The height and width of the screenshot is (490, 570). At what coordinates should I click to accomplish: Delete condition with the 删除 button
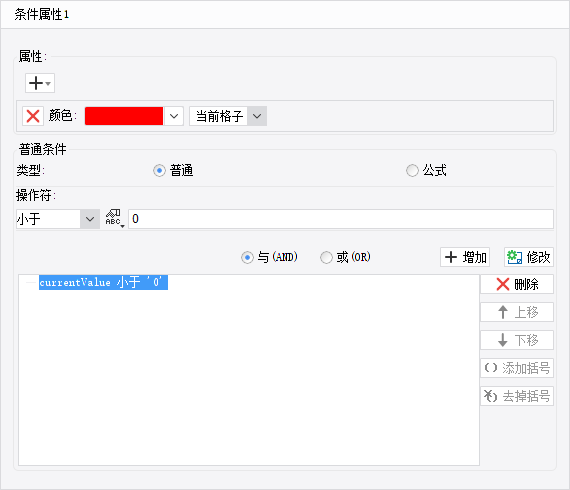pos(517,284)
